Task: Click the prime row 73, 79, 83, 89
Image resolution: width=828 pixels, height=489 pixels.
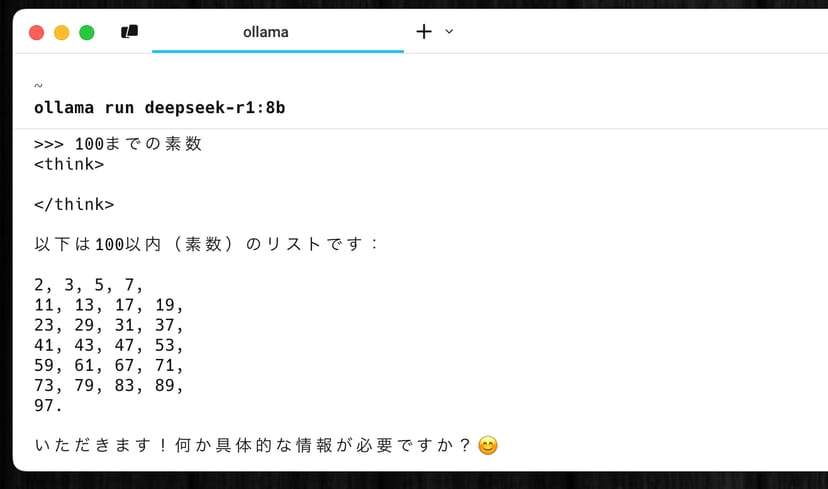Action: coord(109,385)
